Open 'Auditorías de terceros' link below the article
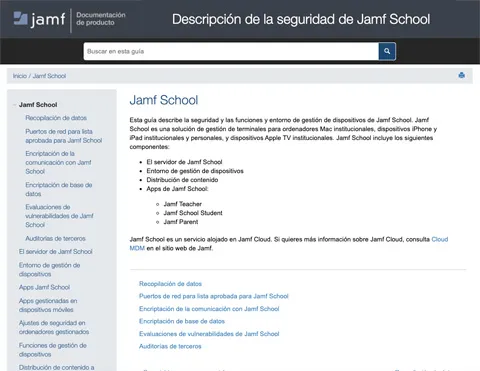Viewport: 480px width, 371px height. point(170,346)
